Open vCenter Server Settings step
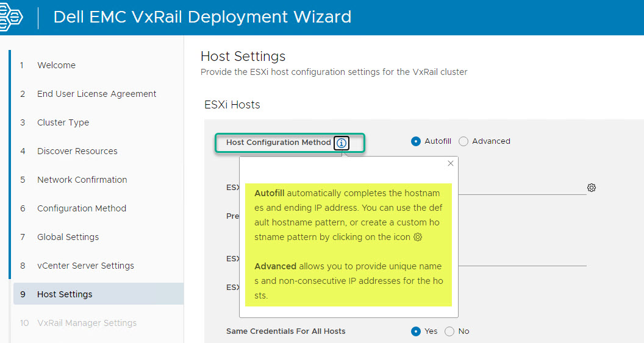Viewport: 644px width, 343px height. coord(85,266)
